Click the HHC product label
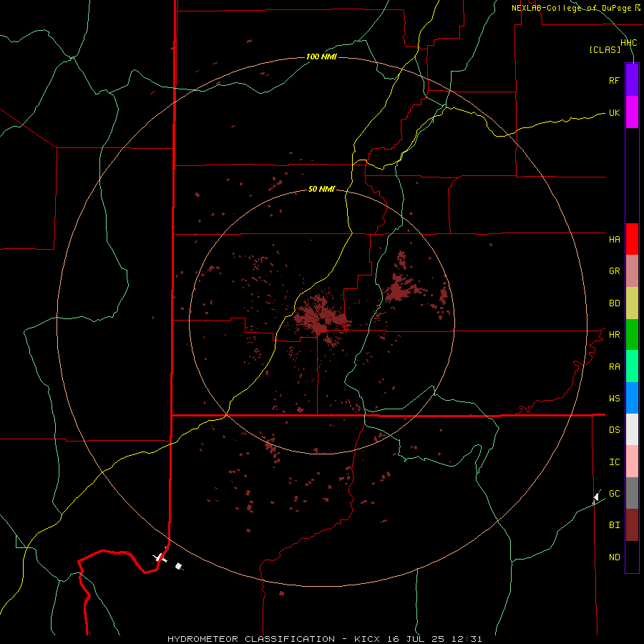The image size is (644, 644). tap(628, 43)
